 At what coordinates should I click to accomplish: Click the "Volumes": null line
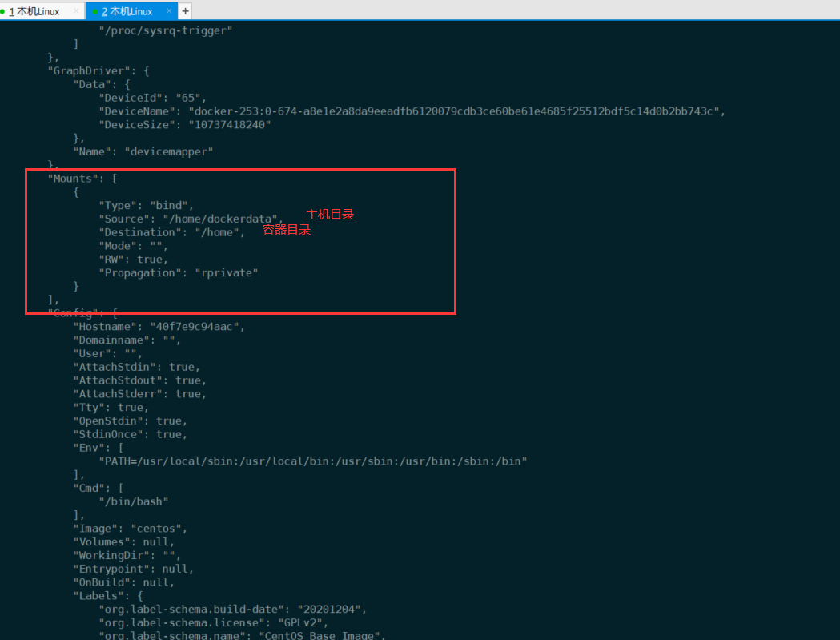(x=124, y=542)
